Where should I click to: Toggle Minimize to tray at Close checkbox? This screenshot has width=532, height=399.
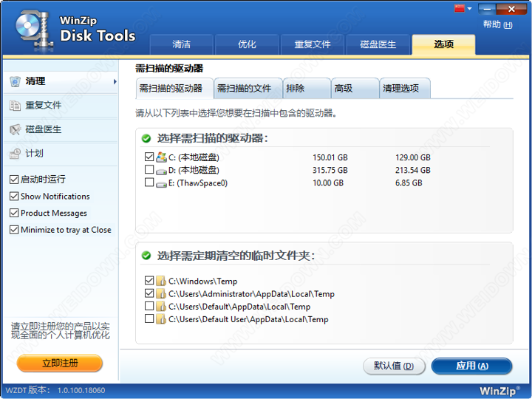coord(14,230)
